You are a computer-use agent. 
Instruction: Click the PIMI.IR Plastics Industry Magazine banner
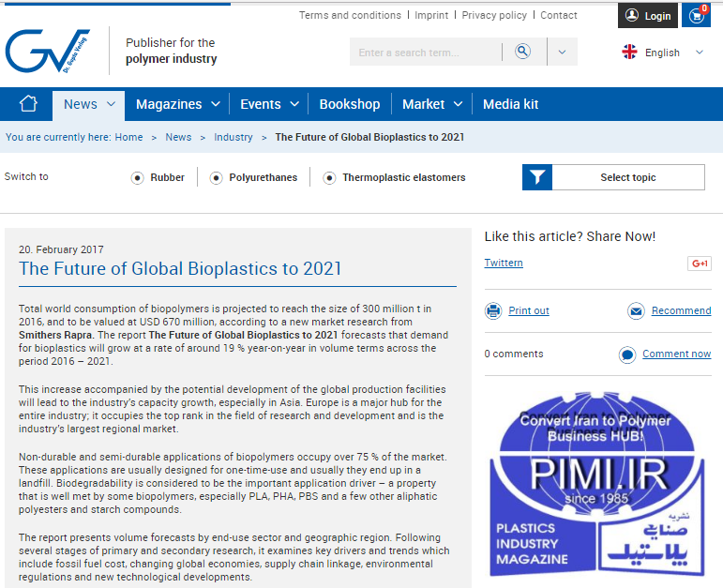point(597,484)
